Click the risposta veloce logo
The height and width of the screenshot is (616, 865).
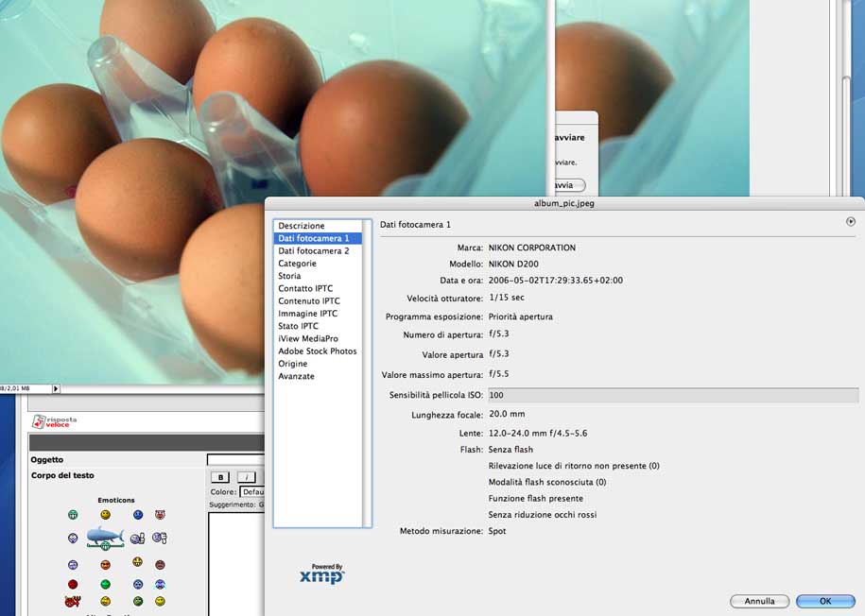pos(55,421)
